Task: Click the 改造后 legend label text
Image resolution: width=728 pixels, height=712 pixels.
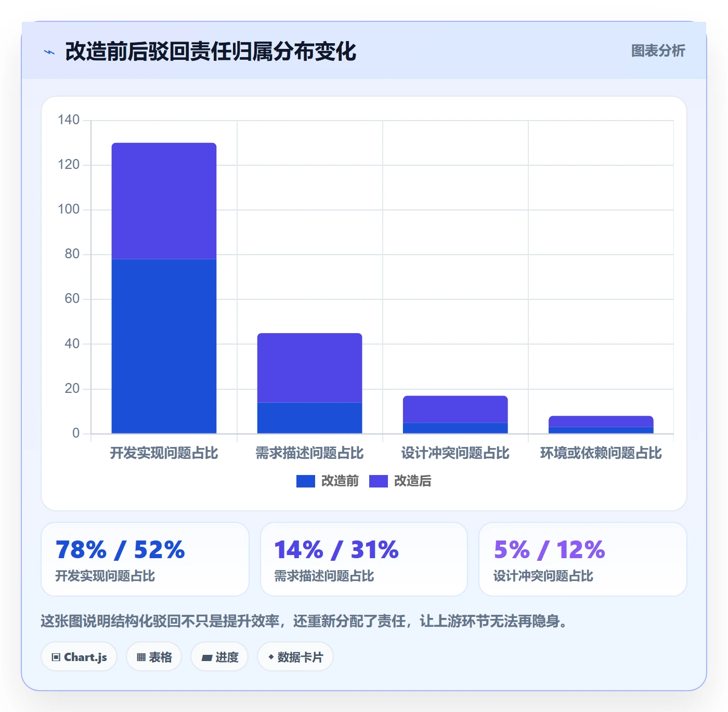Action: pos(413,481)
